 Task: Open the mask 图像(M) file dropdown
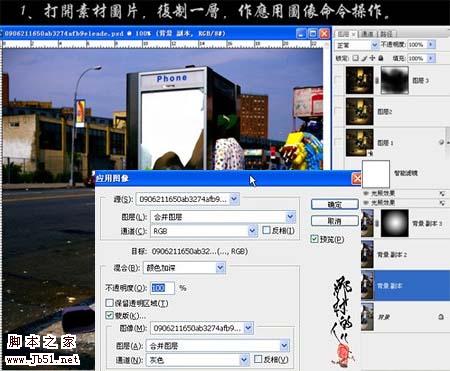248,328
